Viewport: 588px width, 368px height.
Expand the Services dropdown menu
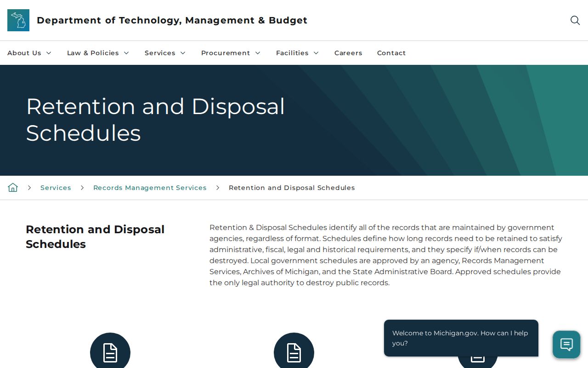click(x=165, y=53)
